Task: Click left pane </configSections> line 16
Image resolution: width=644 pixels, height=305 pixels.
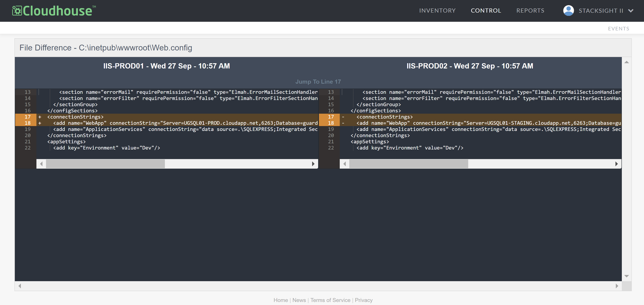Action: pyautogui.click(x=72, y=110)
